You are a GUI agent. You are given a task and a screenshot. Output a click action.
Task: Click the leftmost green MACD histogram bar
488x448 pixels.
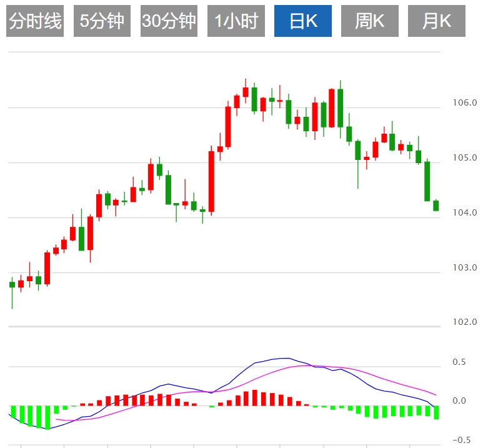[13, 414]
